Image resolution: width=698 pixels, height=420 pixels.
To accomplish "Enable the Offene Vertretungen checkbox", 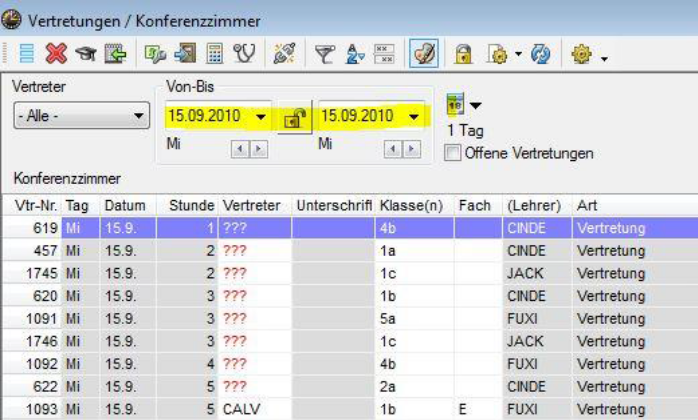I will click(x=453, y=153).
